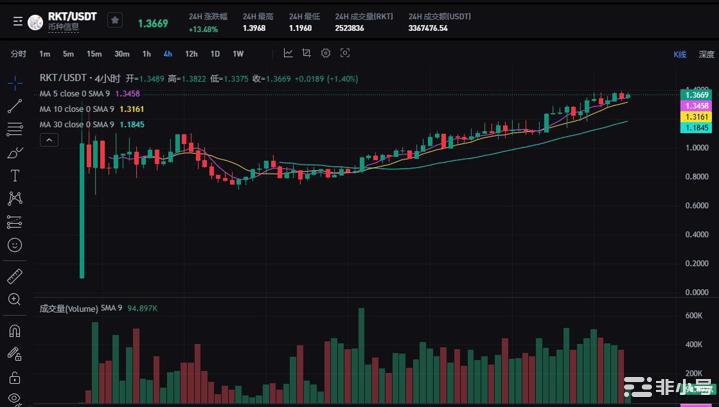Open chart settings gear icon
This screenshot has width=719, height=407.
coord(326,53)
